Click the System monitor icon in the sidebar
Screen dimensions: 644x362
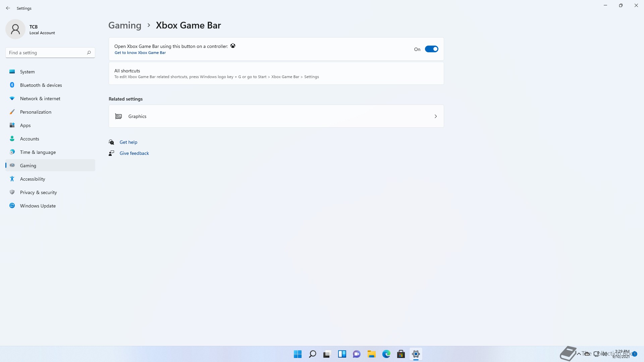pyautogui.click(x=12, y=71)
